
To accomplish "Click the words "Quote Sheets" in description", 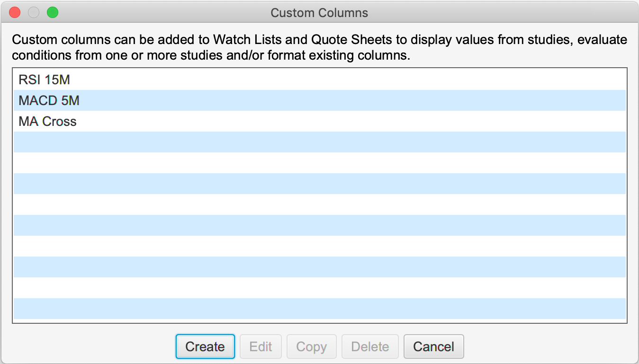I will click(x=352, y=40).
